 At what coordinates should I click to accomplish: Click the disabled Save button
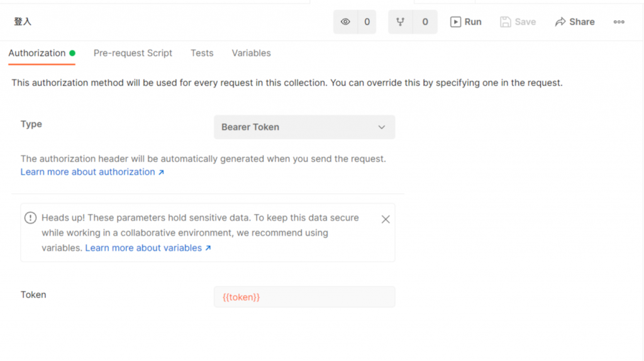tap(518, 22)
